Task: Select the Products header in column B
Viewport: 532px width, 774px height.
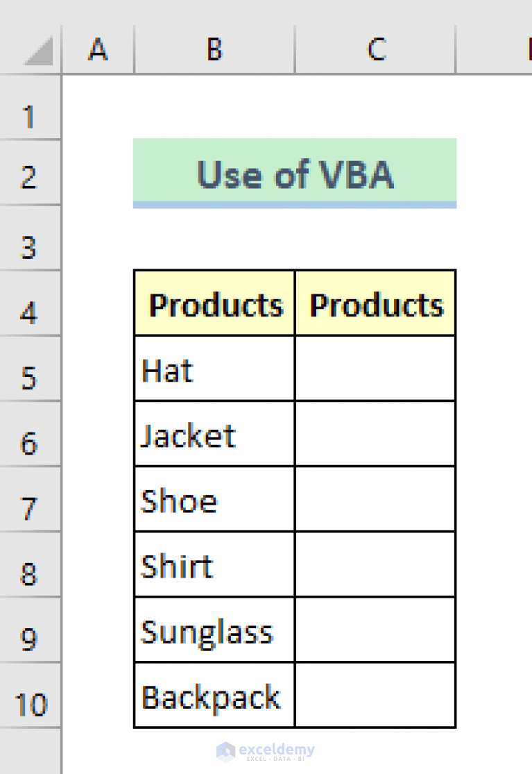Action: coord(213,303)
